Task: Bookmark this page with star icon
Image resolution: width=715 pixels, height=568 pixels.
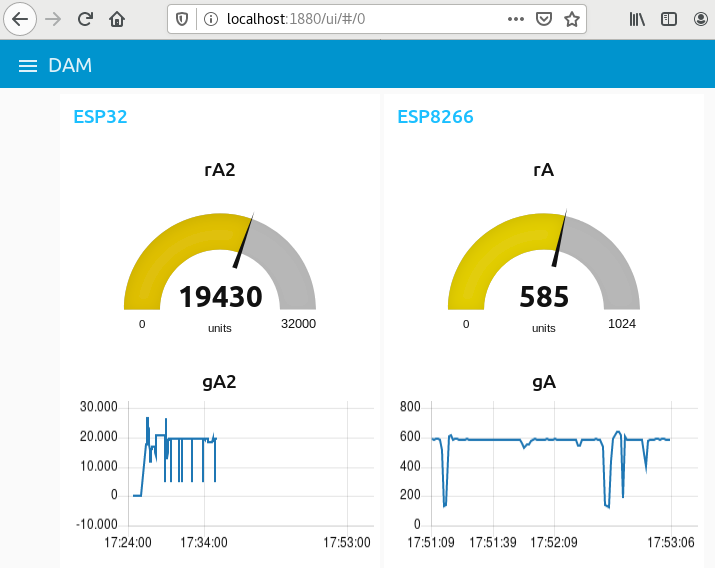Action: click(571, 19)
